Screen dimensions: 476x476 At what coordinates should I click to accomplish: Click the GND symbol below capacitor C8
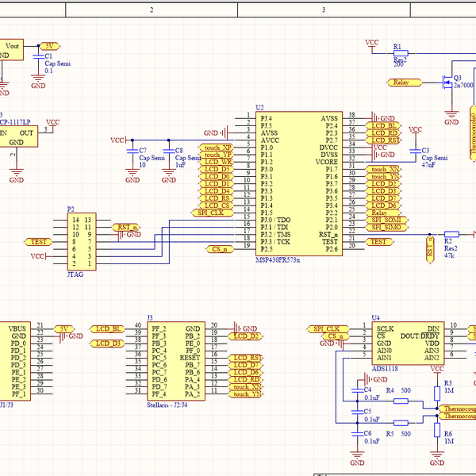(x=168, y=176)
